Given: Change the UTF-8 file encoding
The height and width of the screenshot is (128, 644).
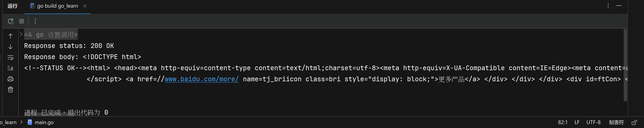Looking at the screenshot, I should coord(593,122).
